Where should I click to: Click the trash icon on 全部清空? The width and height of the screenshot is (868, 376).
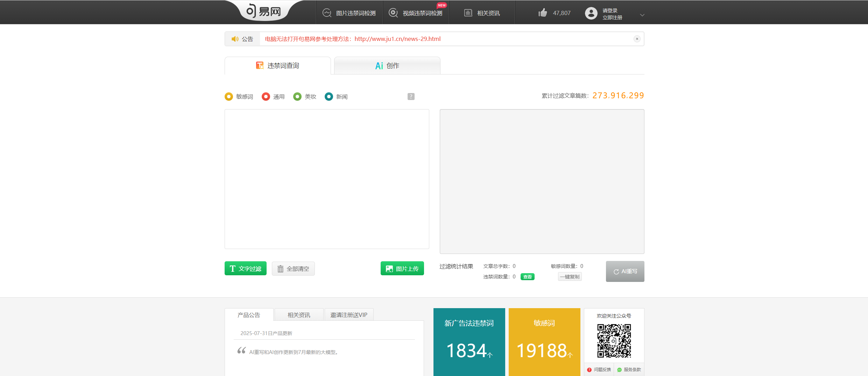click(x=280, y=269)
